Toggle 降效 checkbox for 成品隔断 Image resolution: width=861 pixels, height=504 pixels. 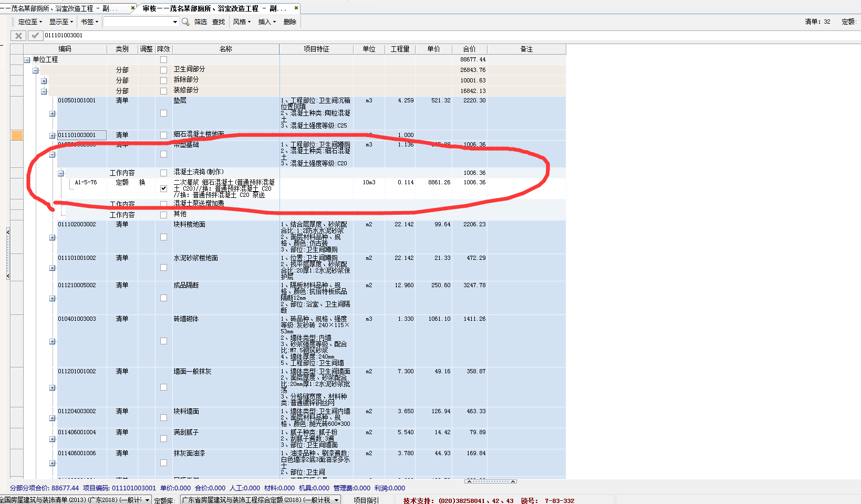click(x=164, y=298)
